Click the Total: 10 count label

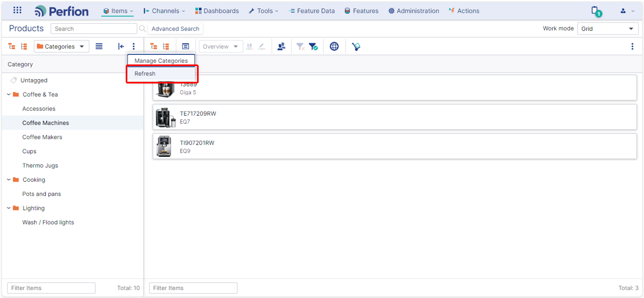[x=128, y=288]
